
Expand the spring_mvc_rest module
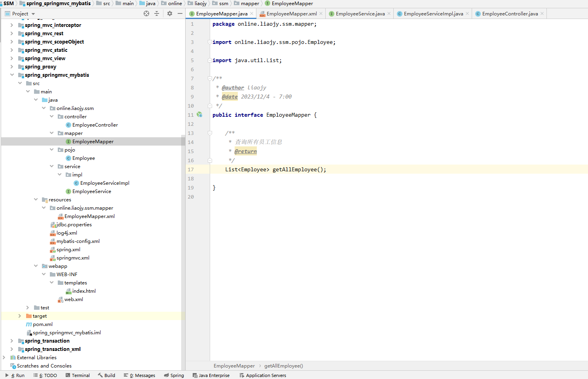coord(12,33)
